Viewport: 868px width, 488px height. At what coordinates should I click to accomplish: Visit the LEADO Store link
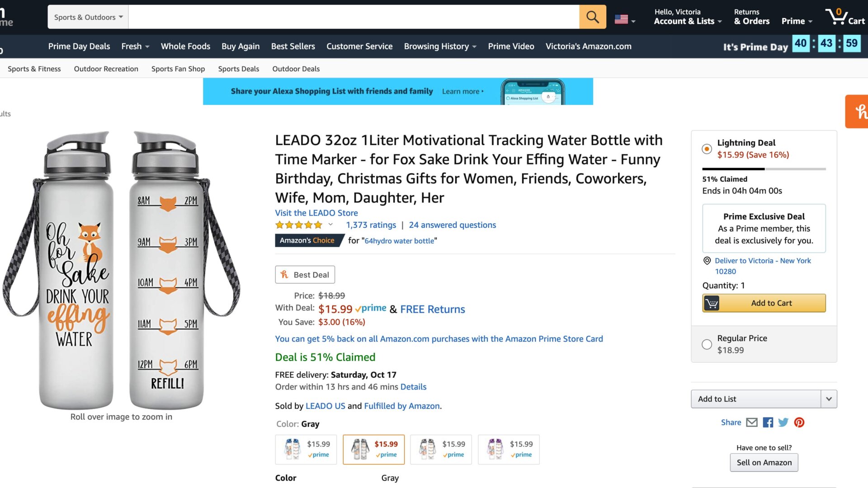[316, 213]
